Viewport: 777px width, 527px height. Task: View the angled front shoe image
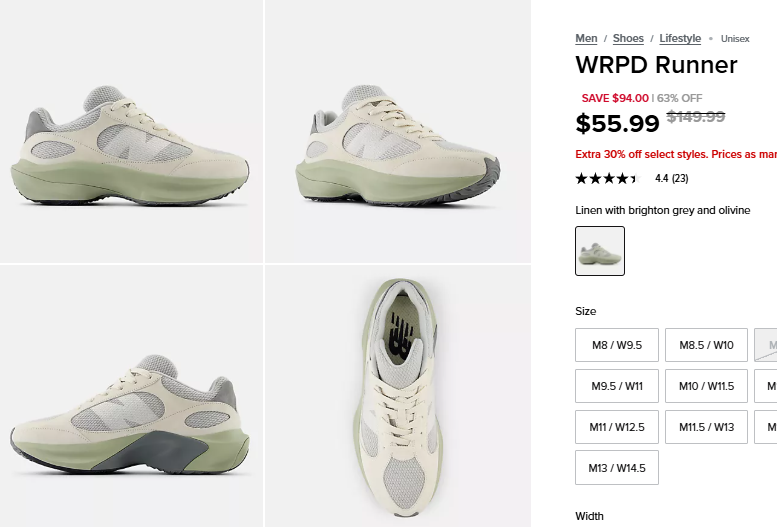[398, 131]
